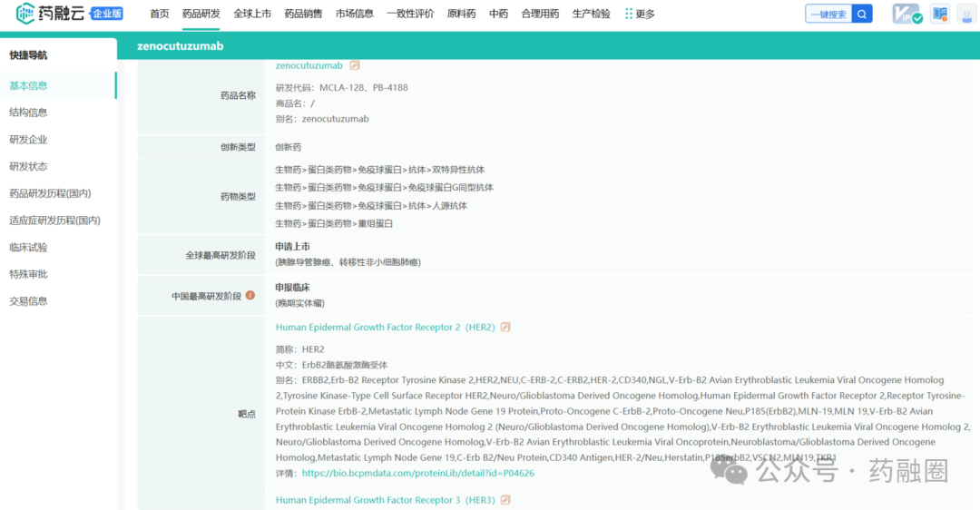980x510 pixels.
Task: Open 中药 menu
Action: [498, 14]
